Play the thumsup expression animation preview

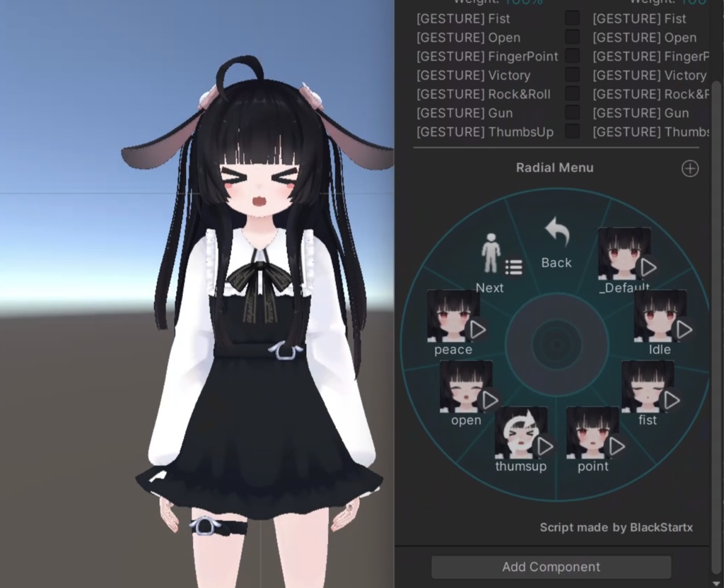(x=545, y=446)
